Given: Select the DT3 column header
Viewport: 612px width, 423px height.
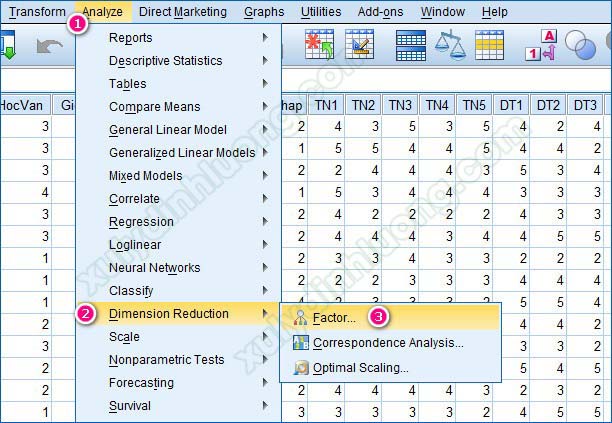Looking at the screenshot, I should tap(585, 105).
